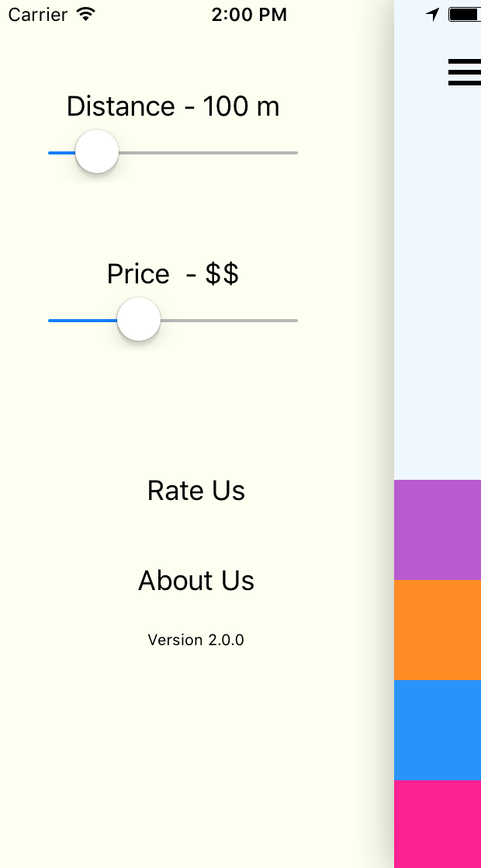Click the Wi-Fi signal icon

[86, 14]
